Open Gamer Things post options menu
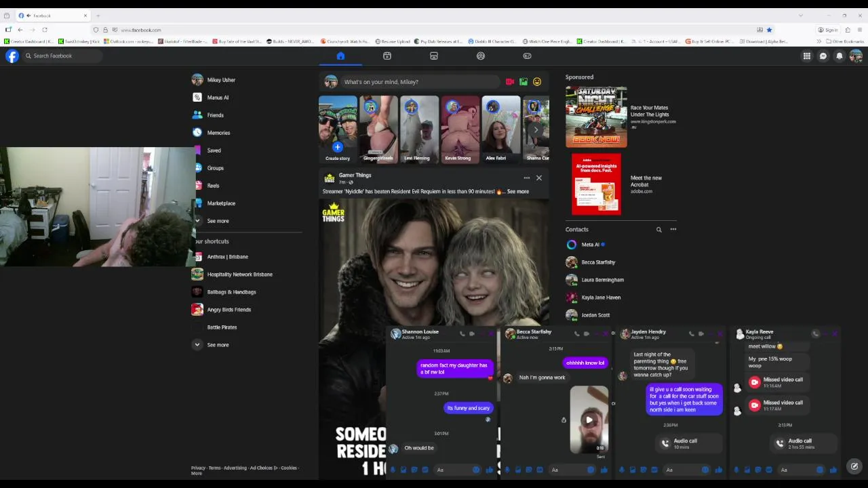The image size is (868, 488). pos(526,178)
